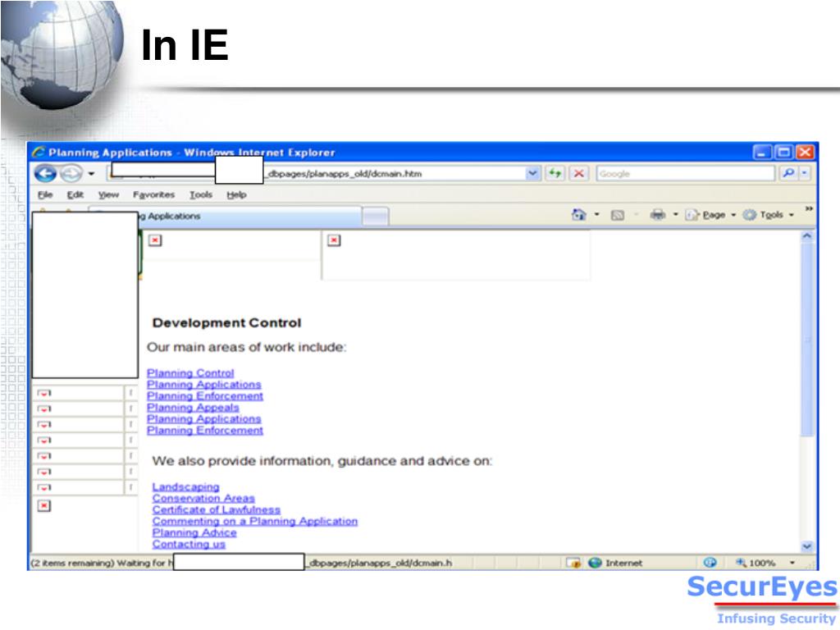Click the vertical scrollbar thumb
The image size is (840, 630).
[x=807, y=340]
